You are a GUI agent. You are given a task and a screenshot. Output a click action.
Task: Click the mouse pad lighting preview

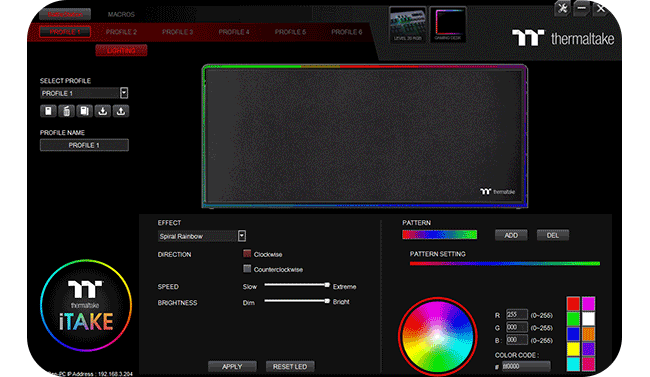pyautogui.click(x=365, y=136)
